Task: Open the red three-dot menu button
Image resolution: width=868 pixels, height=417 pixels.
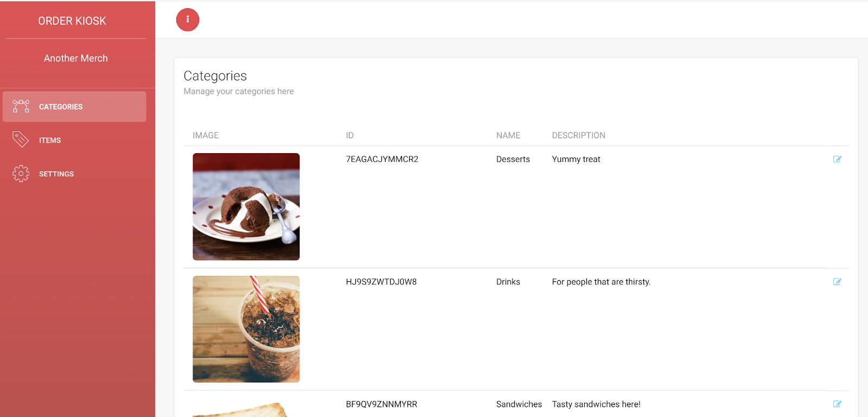Action: coord(188,20)
